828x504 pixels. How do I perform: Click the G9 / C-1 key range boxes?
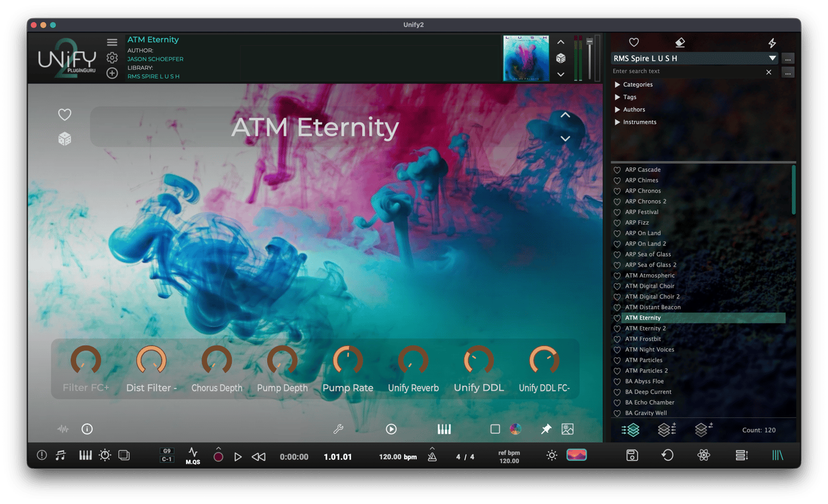pos(167,455)
